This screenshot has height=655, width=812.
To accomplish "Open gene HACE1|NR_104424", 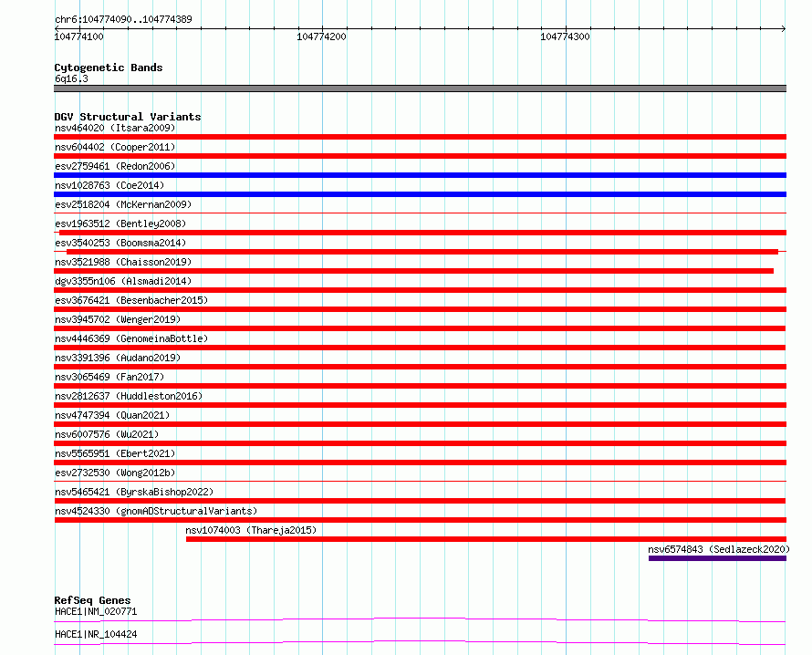I will [x=96, y=634].
